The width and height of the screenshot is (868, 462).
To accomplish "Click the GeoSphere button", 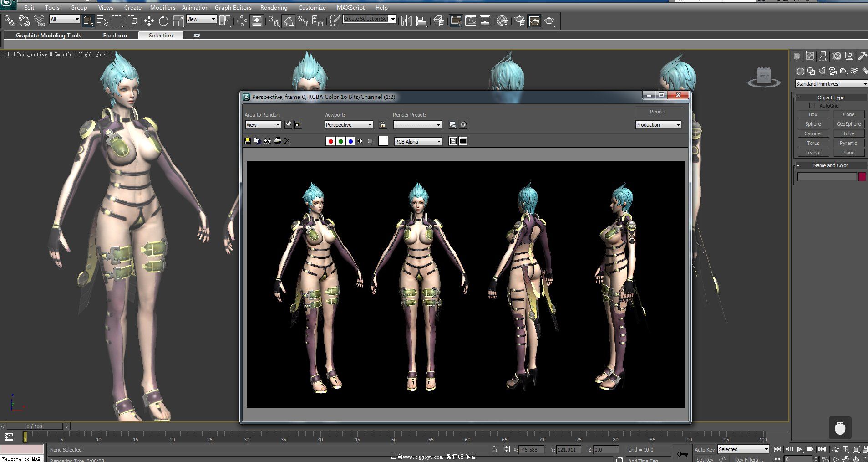I will point(848,124).
